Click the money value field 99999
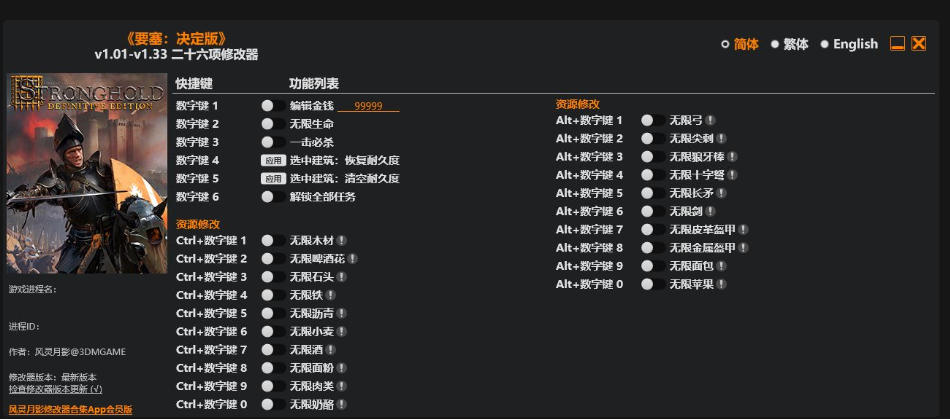950x419 pixels. coord(368,106)
